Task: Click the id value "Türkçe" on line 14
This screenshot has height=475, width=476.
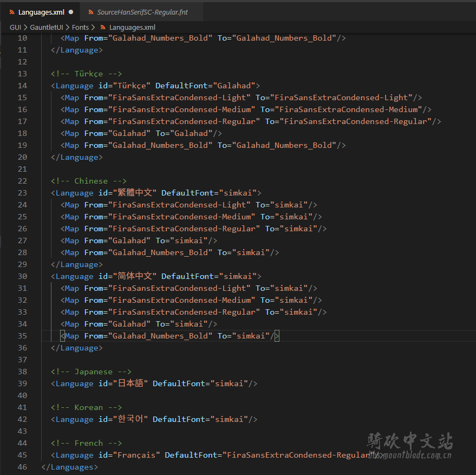Action: pos(132,86)
